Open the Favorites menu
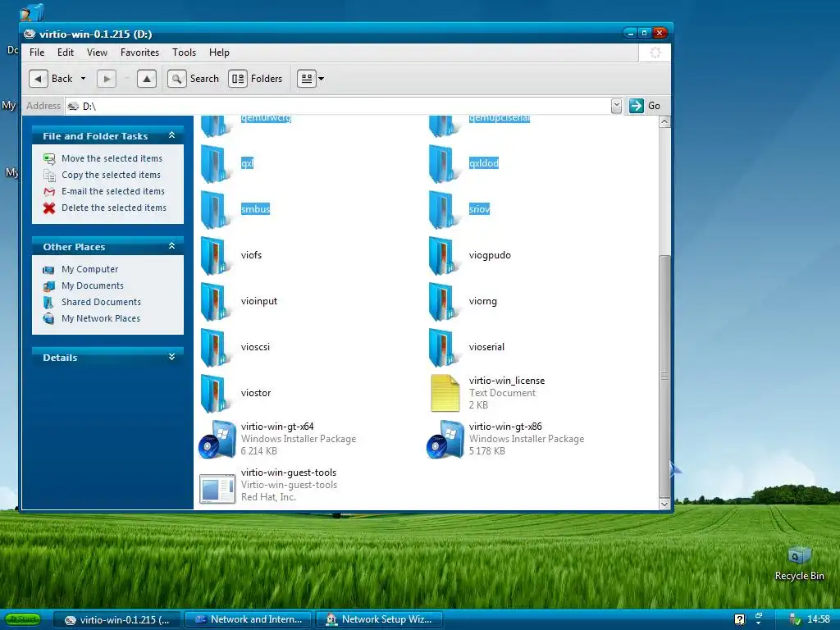 pos(139,52)
